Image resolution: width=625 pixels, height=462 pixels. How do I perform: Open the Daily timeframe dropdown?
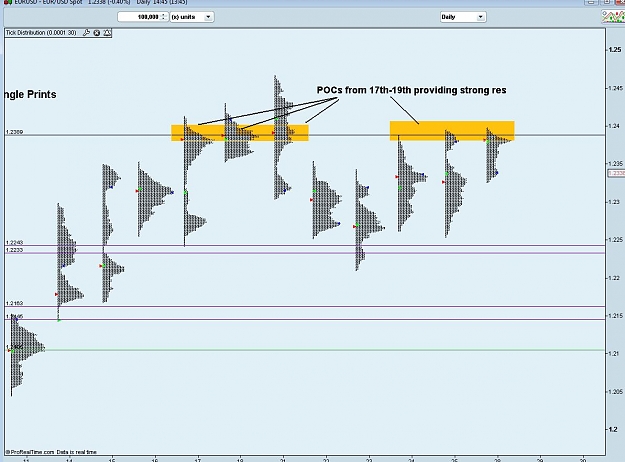coord(463,17)
